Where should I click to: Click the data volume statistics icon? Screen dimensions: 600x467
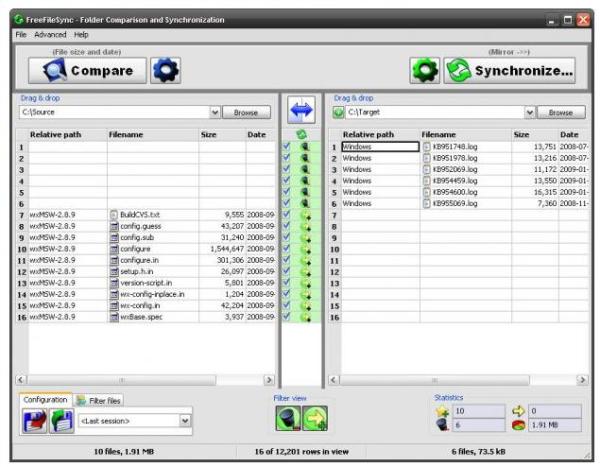click(x=518, y=425)
